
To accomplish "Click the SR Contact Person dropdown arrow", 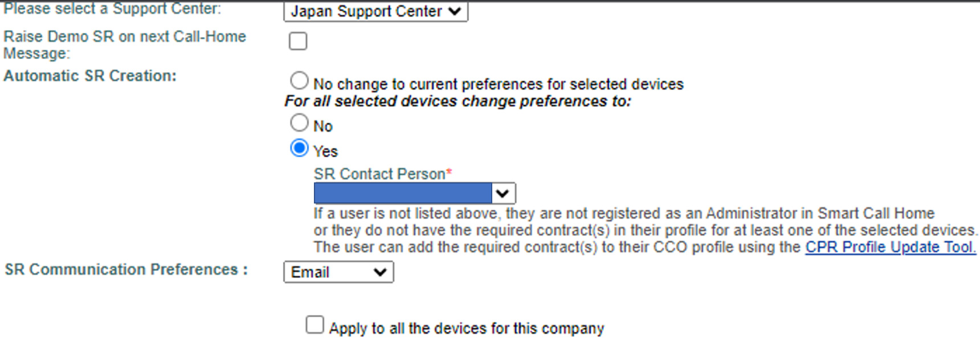I will [503, 193].
